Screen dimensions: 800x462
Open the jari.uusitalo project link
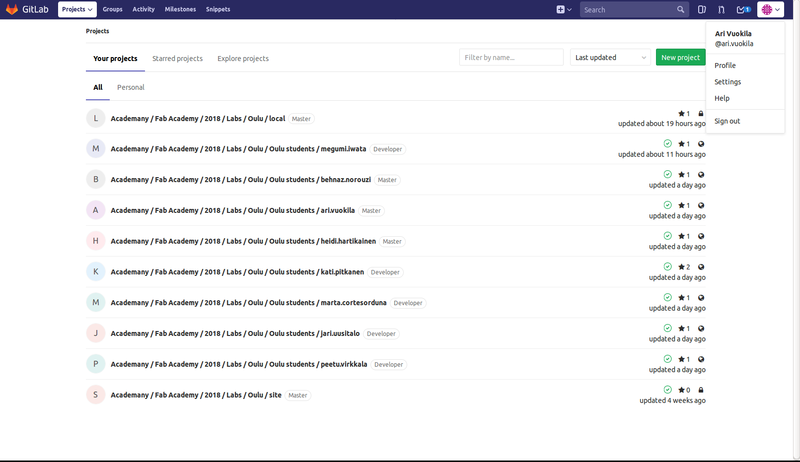point(235,333)
